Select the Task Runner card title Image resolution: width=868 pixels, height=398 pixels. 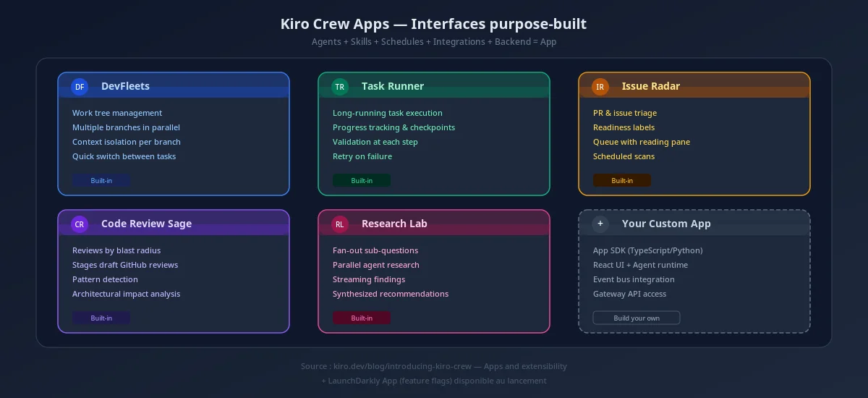click(393, 86)
